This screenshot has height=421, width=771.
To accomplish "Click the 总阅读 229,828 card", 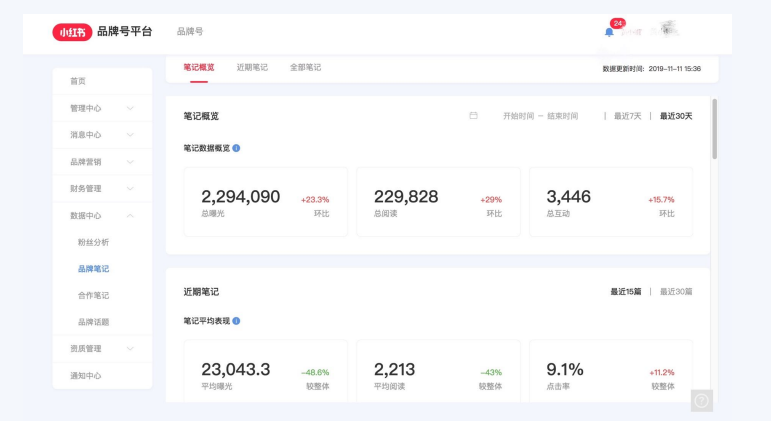I will coord(438,202).
